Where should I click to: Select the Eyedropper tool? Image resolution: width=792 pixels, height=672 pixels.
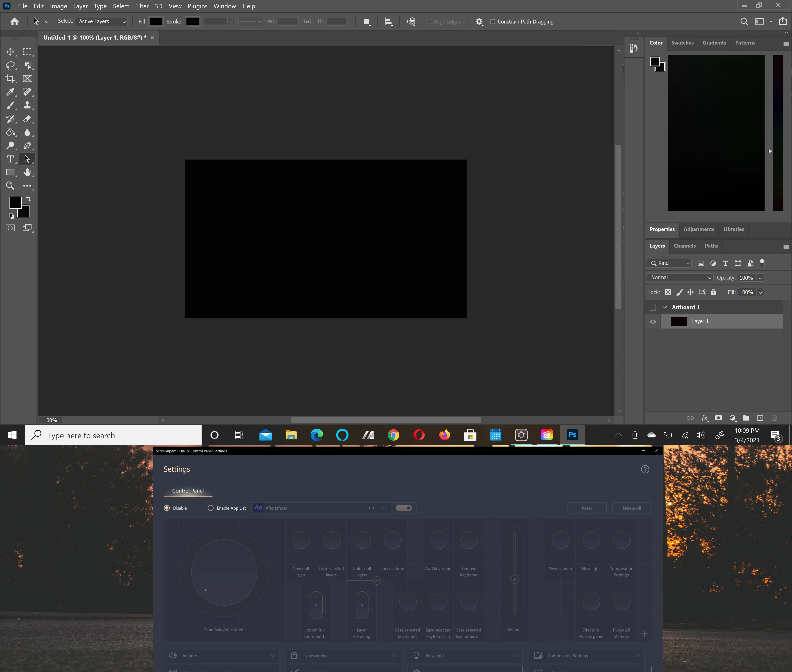(x=10, y=92)
